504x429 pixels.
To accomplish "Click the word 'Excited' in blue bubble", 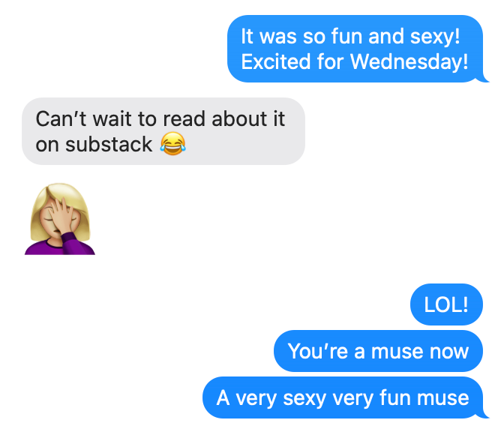I will (x=276, y=61).
